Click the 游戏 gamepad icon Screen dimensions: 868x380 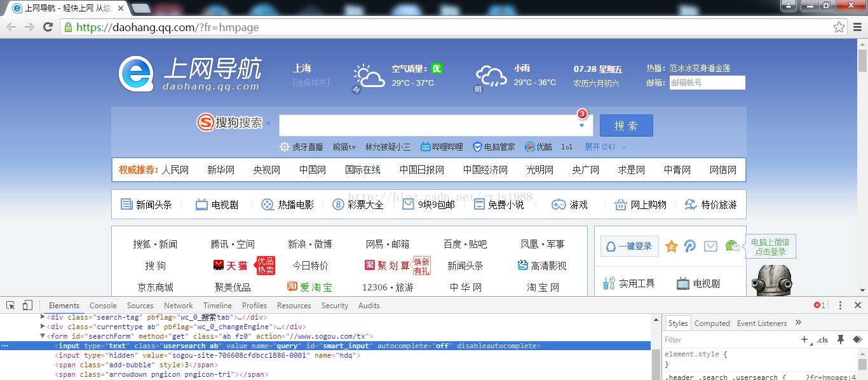click(559, 205)
